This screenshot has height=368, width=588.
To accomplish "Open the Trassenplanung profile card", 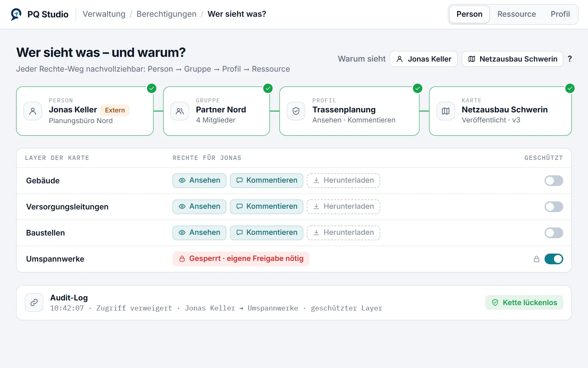I will 349,111.
